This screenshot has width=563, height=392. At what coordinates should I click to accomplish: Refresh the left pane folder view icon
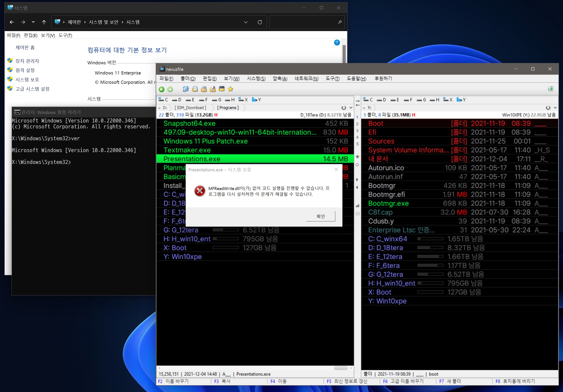click(344, 108)
